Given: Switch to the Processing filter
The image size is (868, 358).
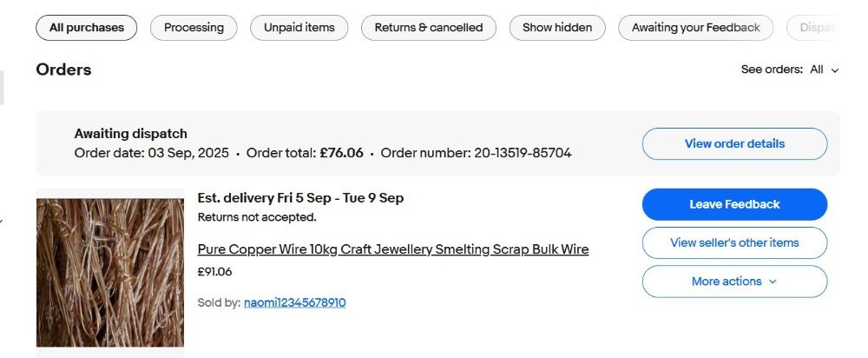Looking at the screenshot, I should click(x=194, y=28).
